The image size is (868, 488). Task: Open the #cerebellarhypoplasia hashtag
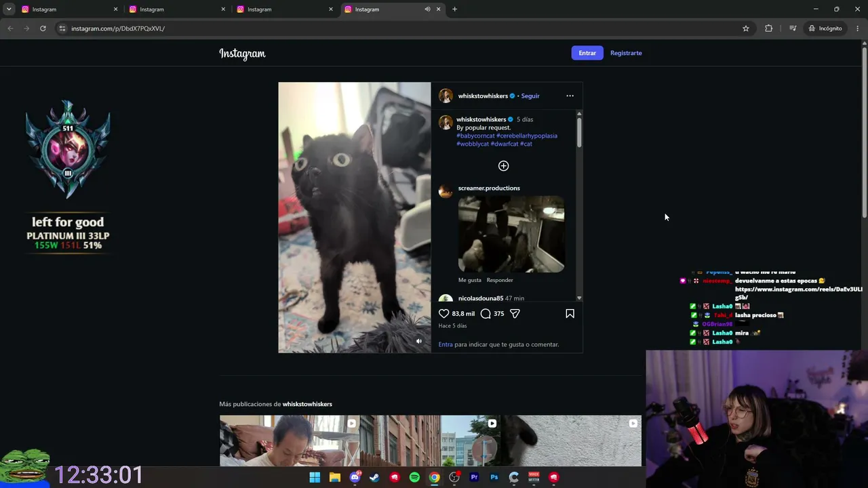click(x=527, y=136)
